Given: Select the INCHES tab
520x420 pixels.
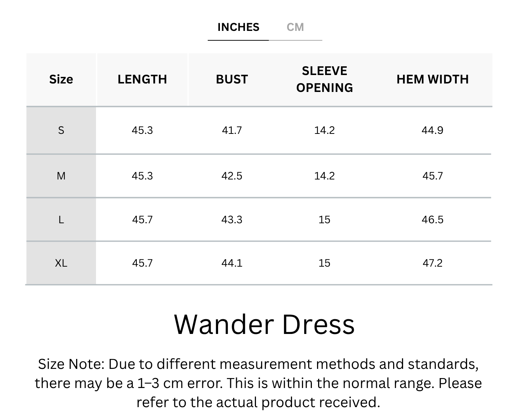Looking at the screenshot, I should click(x=238, y=27).
